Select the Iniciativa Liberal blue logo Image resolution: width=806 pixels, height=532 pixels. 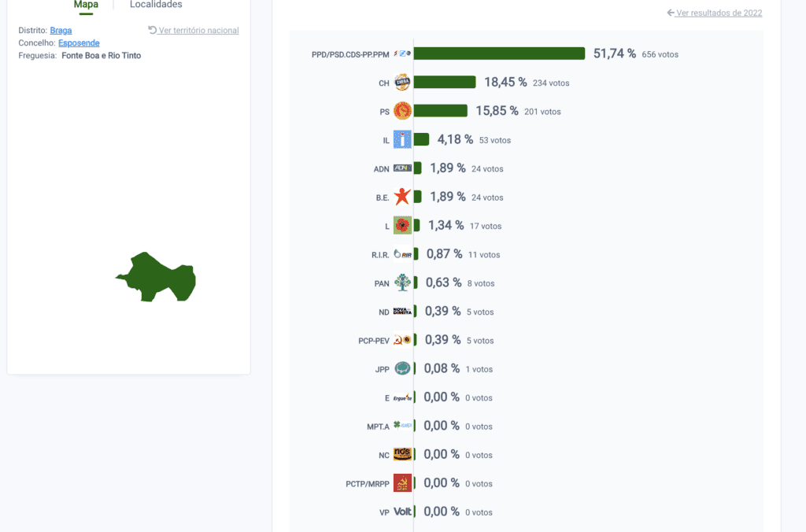402,139
